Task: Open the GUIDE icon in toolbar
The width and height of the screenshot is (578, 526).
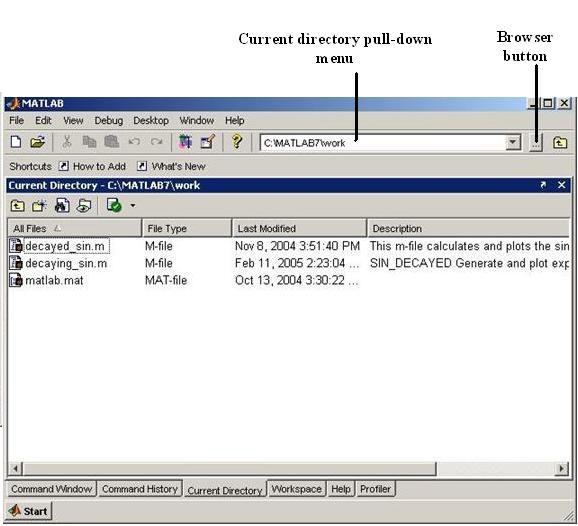Action: (x=208, y=142)
